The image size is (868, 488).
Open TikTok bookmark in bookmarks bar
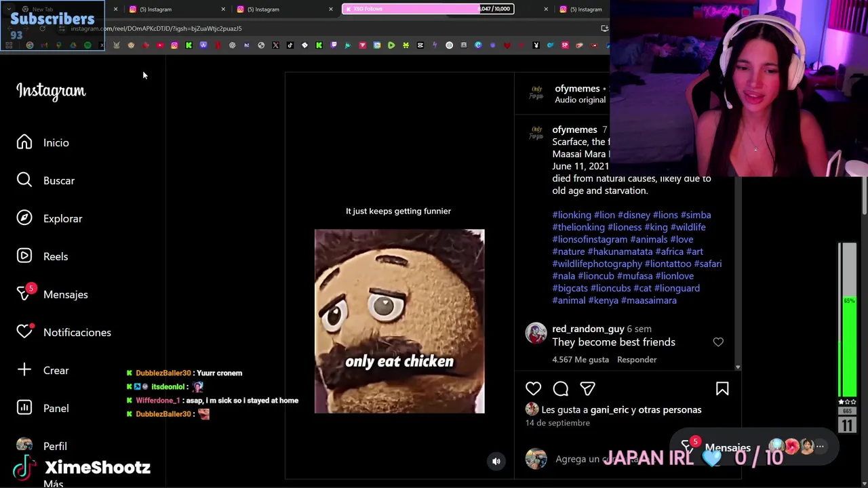(290, 45)
